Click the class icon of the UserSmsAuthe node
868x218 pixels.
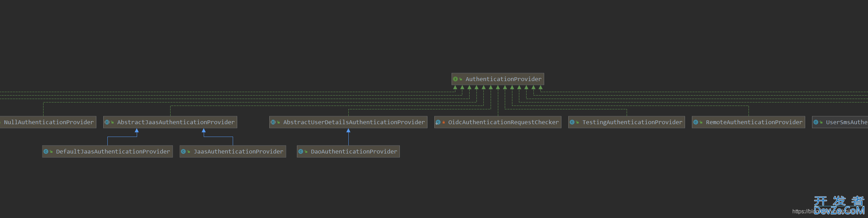[x=816, y=122]
